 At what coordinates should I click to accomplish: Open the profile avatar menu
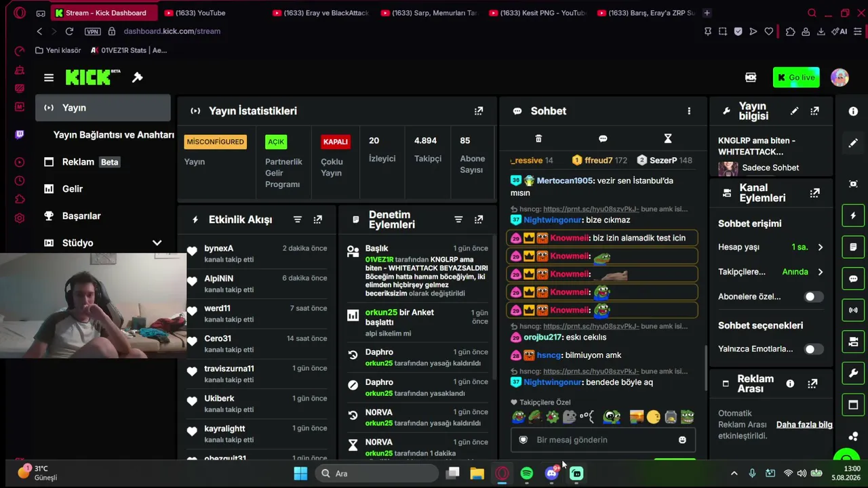coord(840,77)
